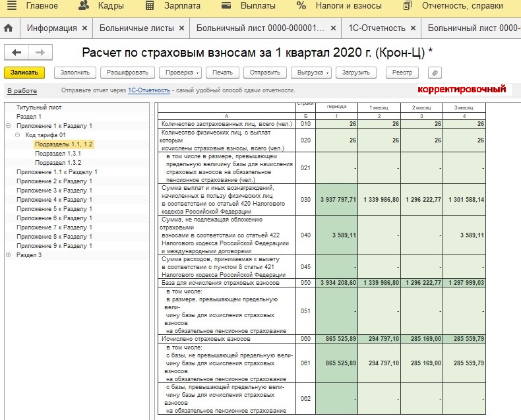Select Приложение 1.1 к Разделу 1
The image size is (521, 420).
[x=57, y=172]
